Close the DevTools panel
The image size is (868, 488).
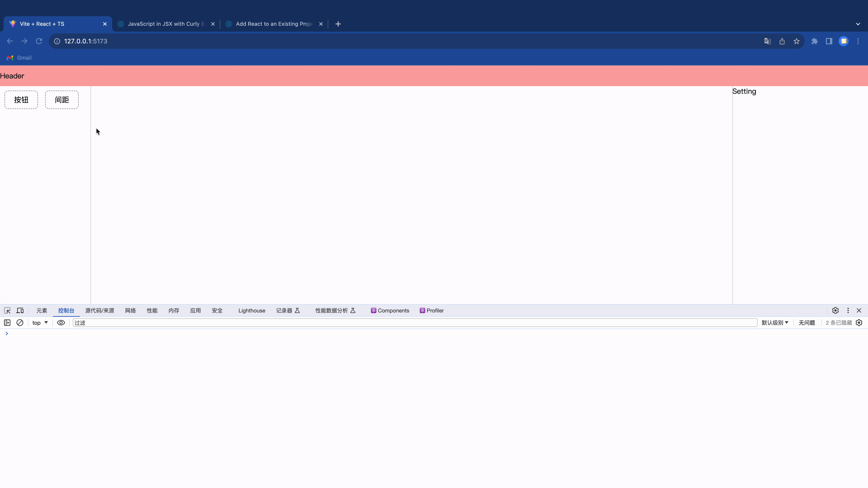coord(859,311)
